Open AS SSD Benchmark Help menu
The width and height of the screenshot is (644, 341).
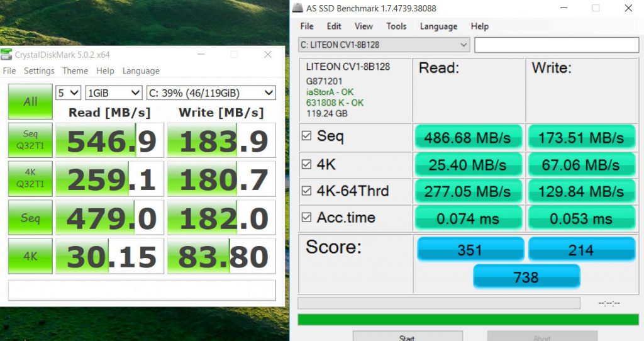[x=480, y=26]
